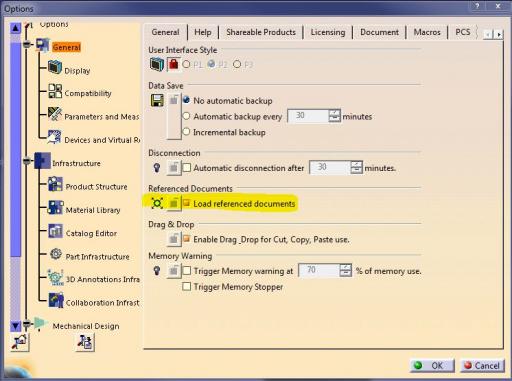The width and height of the screenshot is (512, 381).
Task: Click the Disconnection lightbulb icon
Action: point(157,168)
